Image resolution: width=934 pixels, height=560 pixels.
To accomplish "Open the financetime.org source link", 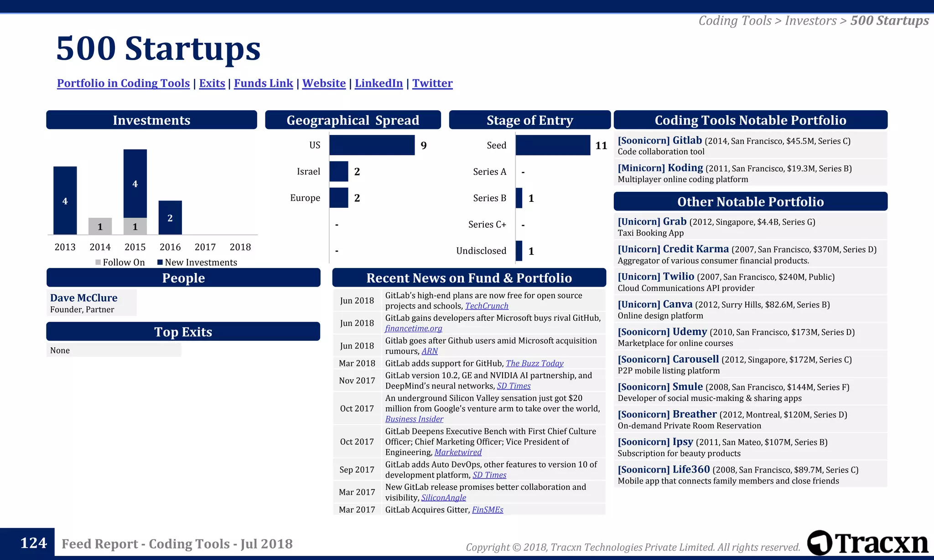I will point(414,329).
